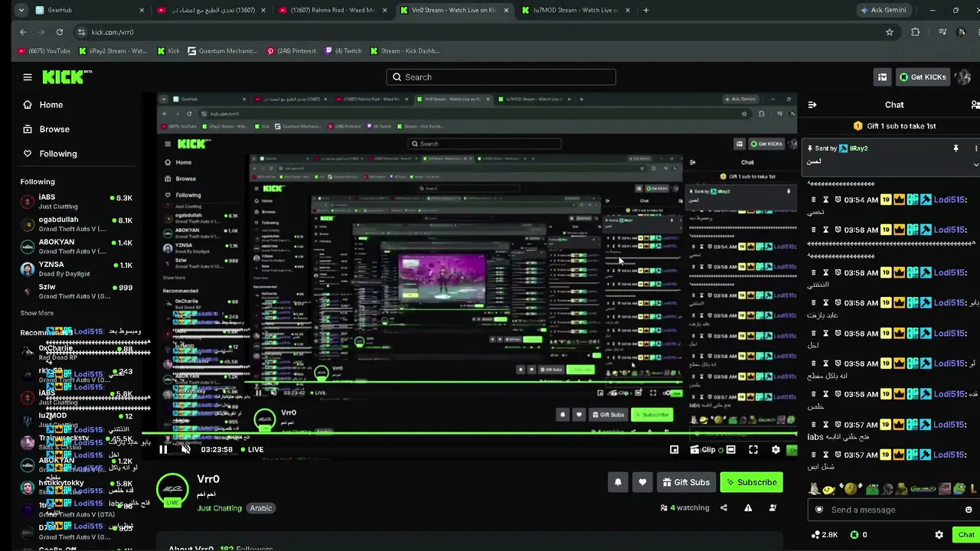The image size is (980, 551).
Task: Open ogabdullah's channel in Following list
Action: (77, 224)
